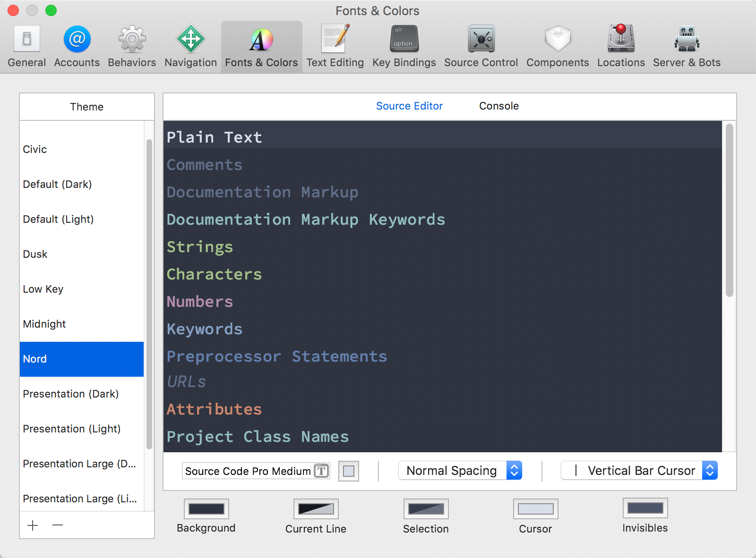Select the Nord theme

click(x=82, y=359)
